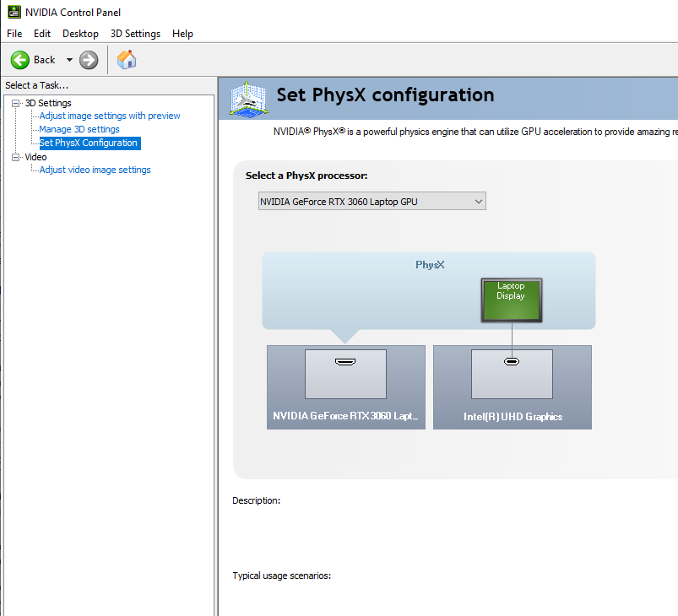Open the Desktop menu
678x616 pixels.
click(80, 34)
